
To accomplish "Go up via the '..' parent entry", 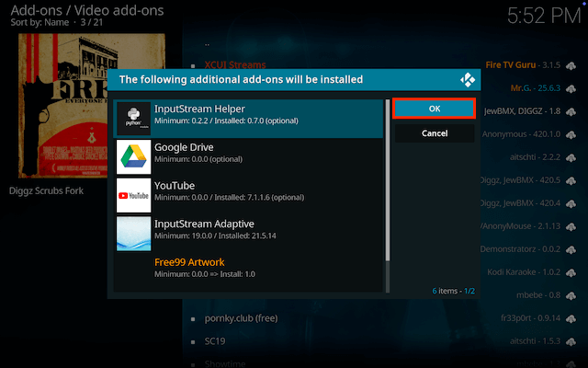I will point(207,44).
